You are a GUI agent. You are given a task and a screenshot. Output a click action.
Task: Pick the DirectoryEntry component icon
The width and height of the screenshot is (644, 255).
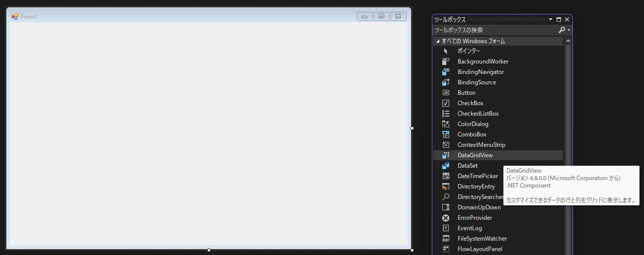(x=446, y=187)
